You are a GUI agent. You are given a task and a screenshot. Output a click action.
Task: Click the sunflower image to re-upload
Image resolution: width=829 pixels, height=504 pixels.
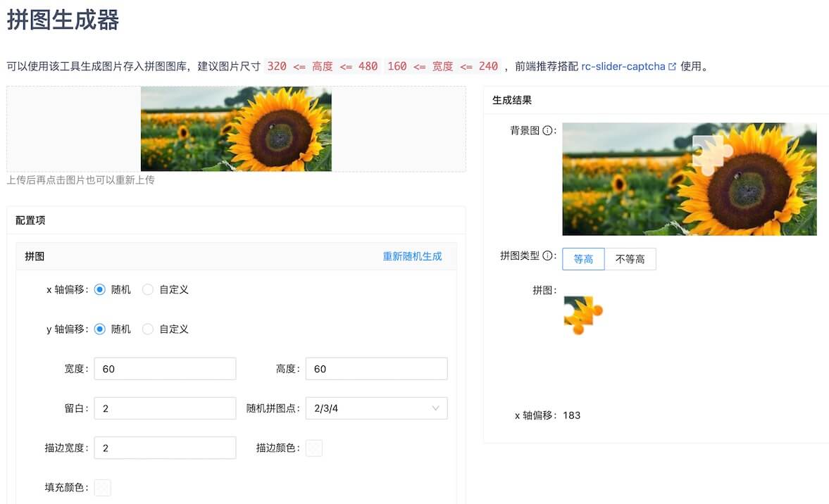(x=235, y=128)
